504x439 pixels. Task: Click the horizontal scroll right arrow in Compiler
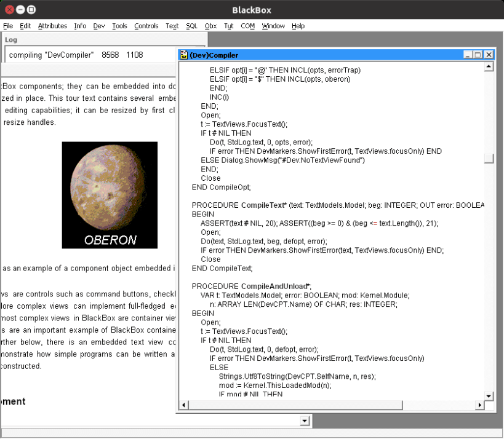[479, 406]
